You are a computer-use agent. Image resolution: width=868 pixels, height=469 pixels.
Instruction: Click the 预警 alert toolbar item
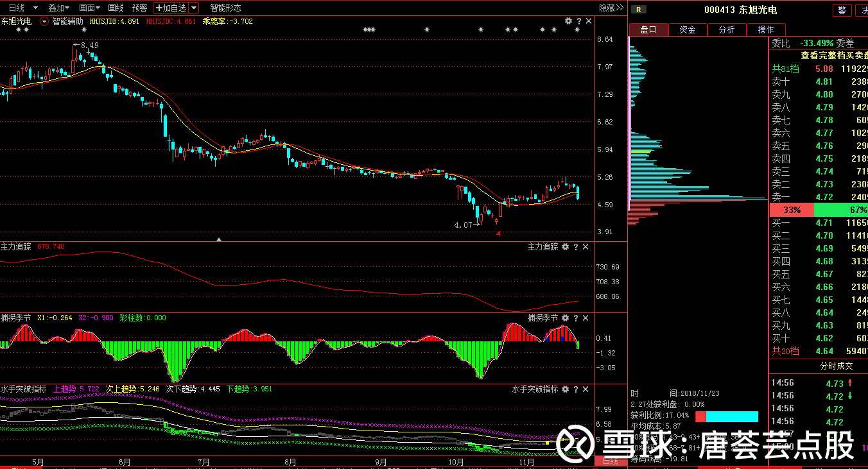(x=139, y=8)
